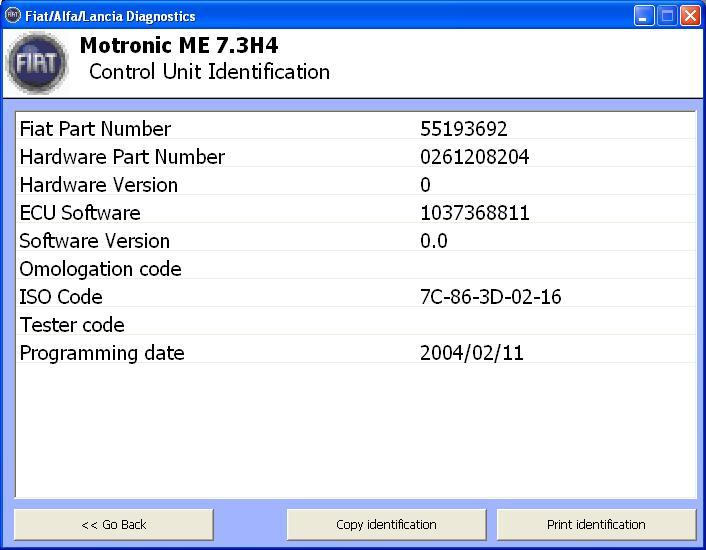Image resolution: width=706 pixels, height=550 pixels.
Task: Select the ISO value 7C-86-3D-02-16
Action: tap(490, 297)
